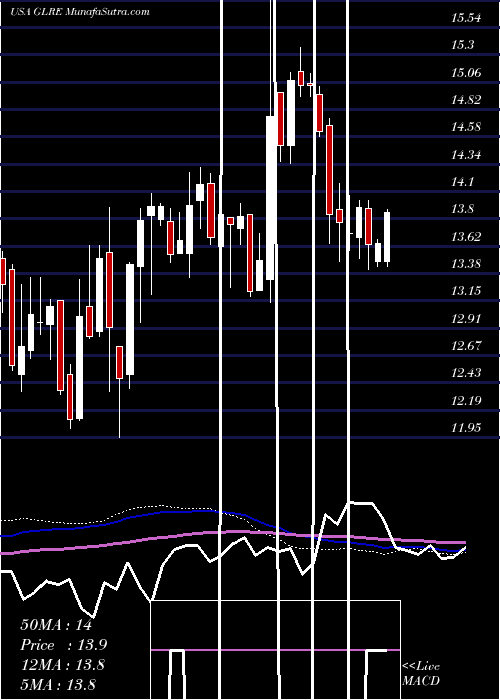Viewport: 500px width, 700px height.
Task: Click the 14.1 price axis label
Action: [x=462, y=182]
